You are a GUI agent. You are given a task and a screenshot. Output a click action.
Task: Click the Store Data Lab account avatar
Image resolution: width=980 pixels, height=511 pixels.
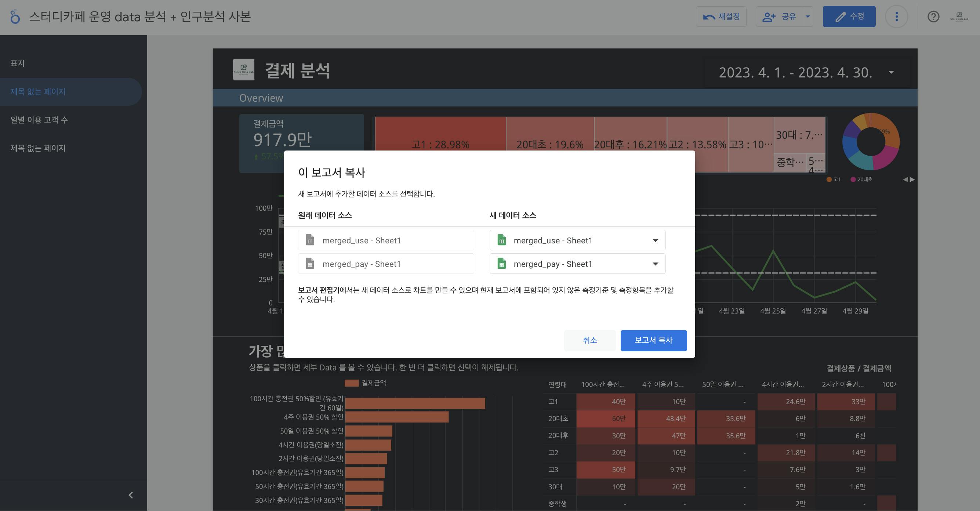(959, 17)
